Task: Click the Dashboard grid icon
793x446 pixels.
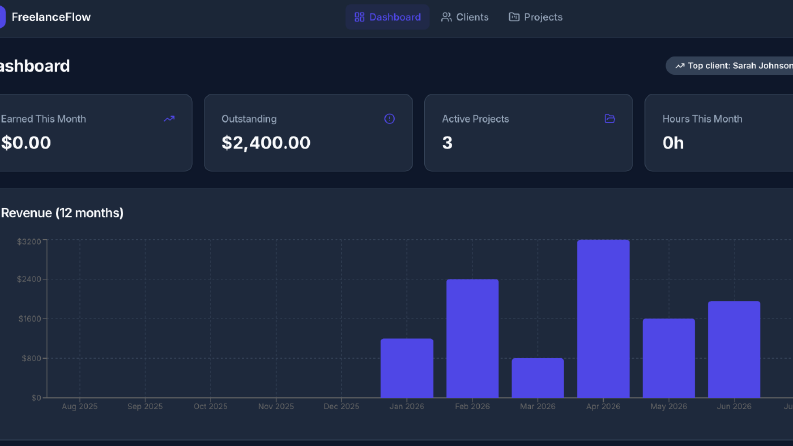Action: (x=359, y=17)
